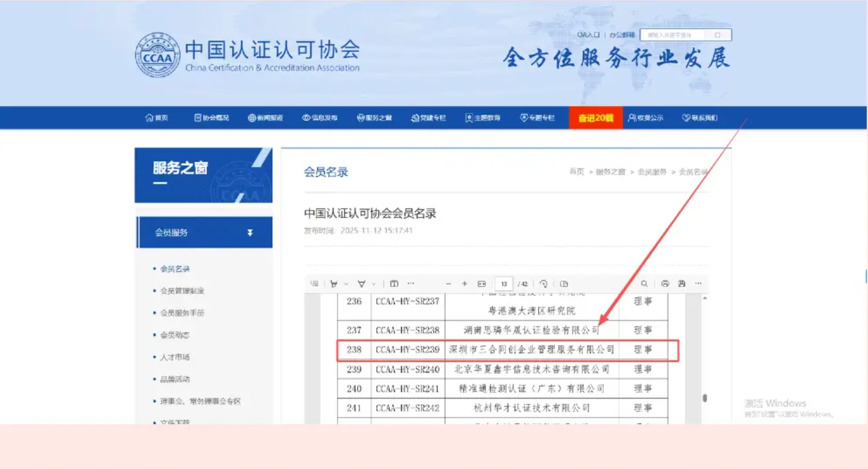This screenshot has width=868, height=469.
Task: Click the code cell CCAA-HY-SR239
Action: pyautogui.click(x=407, y=350)
